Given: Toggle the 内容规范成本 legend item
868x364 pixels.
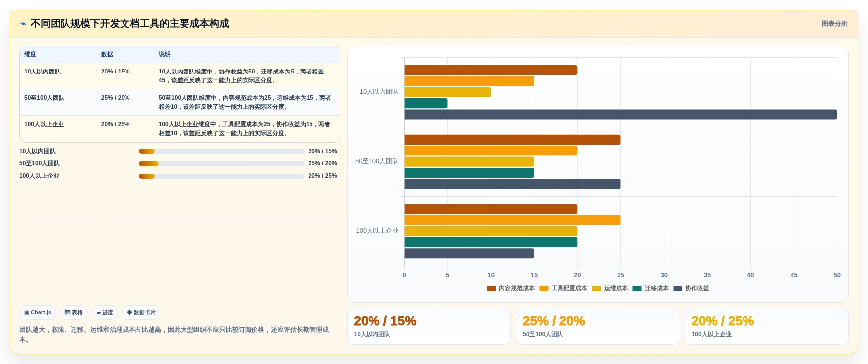Looking at the screenshot, I should click(511, 288).
